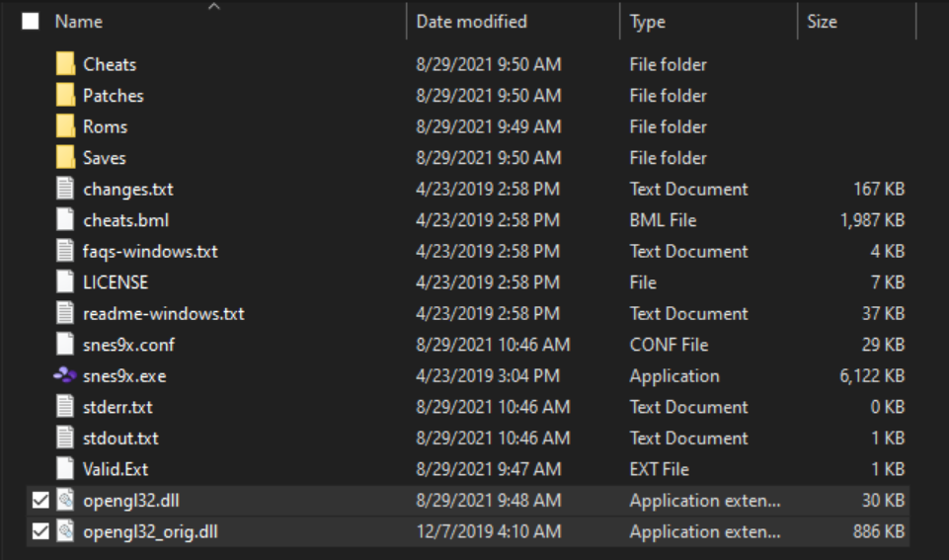Viewport: 949px width, 560px height.
Task: Click the LICENSE file icon
Action: (65, 281)
